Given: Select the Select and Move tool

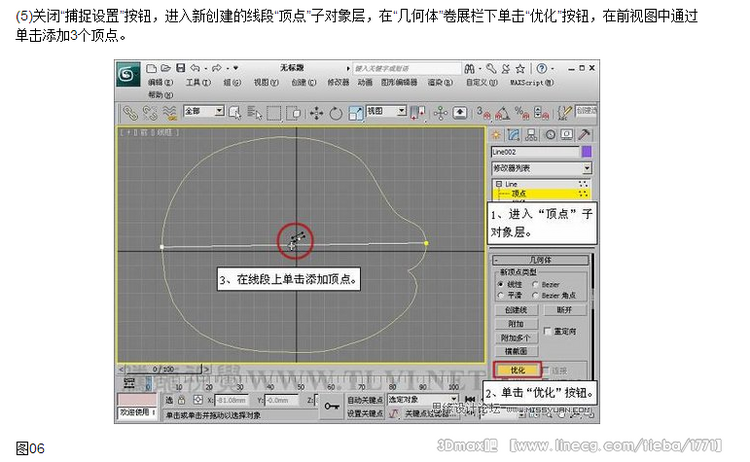Looking at the screenshot, I should [x=316, y=113].
